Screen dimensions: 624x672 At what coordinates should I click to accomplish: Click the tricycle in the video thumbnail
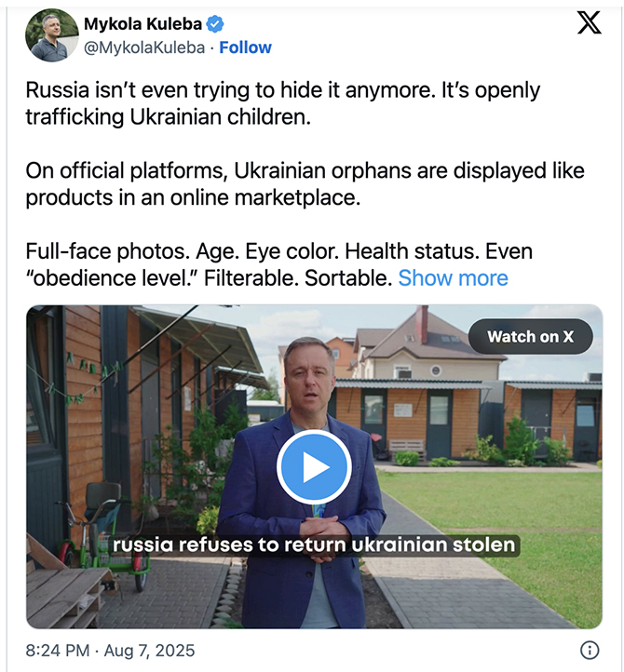(105, 536)
